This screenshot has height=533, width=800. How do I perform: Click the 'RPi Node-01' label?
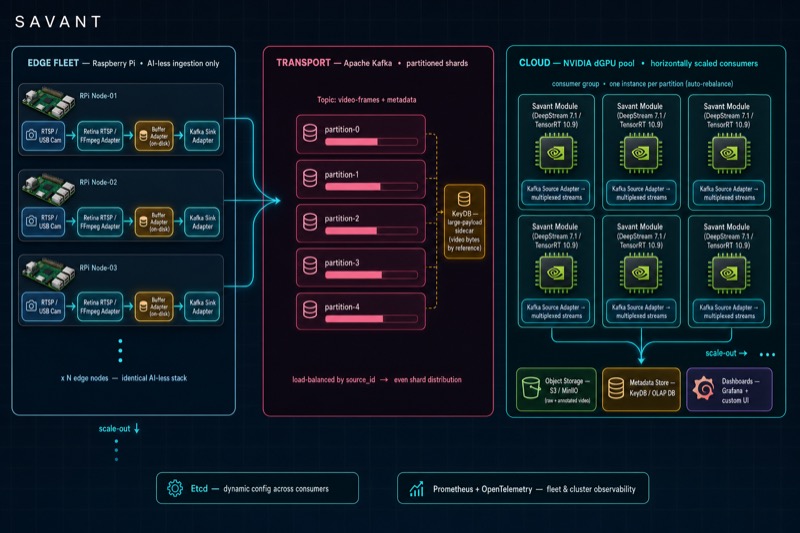click(x=98, y=95)
